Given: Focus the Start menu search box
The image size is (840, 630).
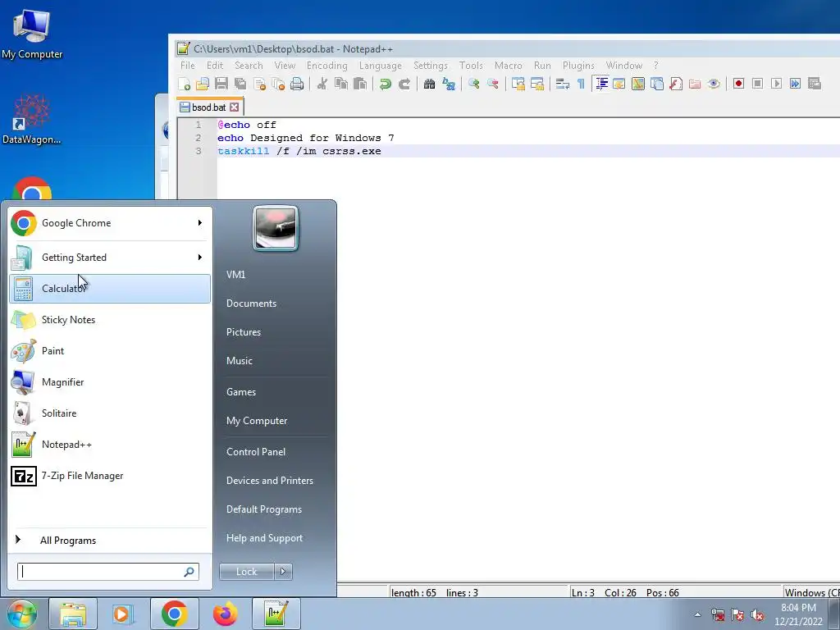Looking at the screenshot, I should tap(108, 572).
